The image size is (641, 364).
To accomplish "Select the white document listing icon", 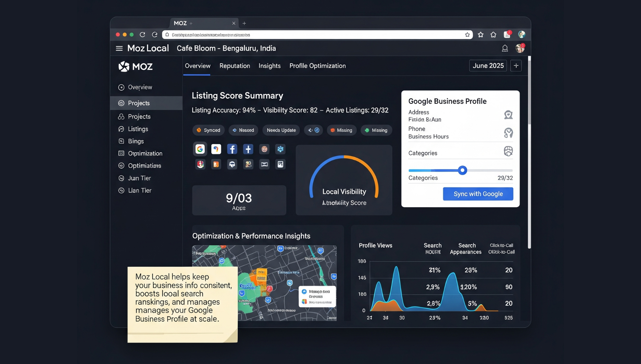I will 280,164.
